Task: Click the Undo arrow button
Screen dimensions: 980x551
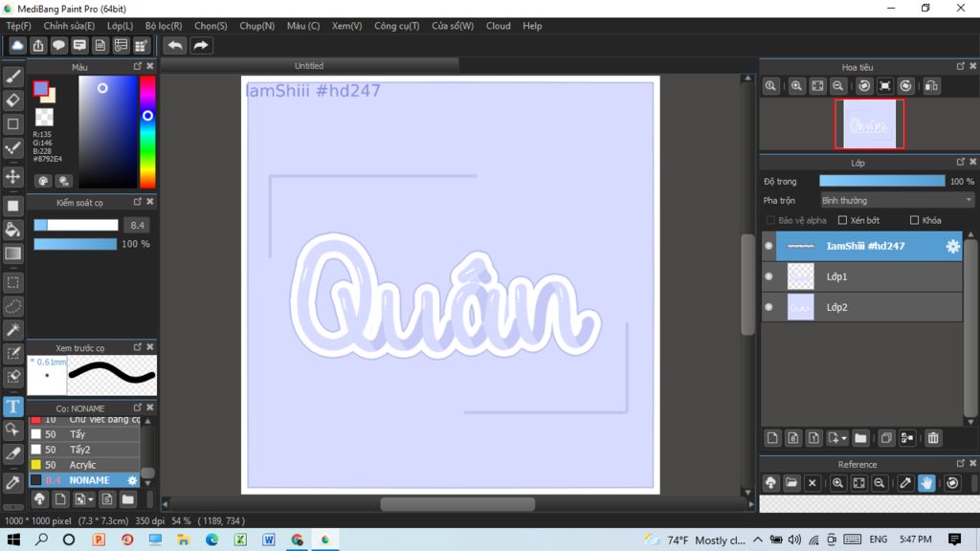Action: (175, 46)
